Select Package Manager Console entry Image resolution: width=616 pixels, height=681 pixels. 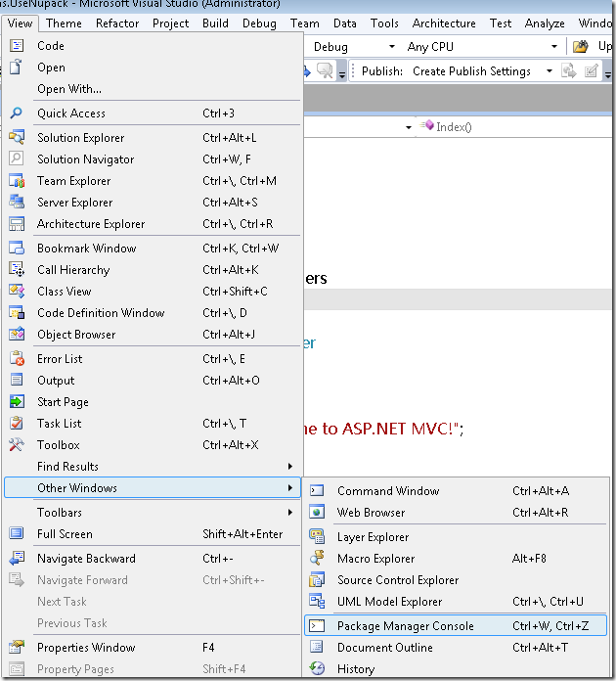[456, 626]
